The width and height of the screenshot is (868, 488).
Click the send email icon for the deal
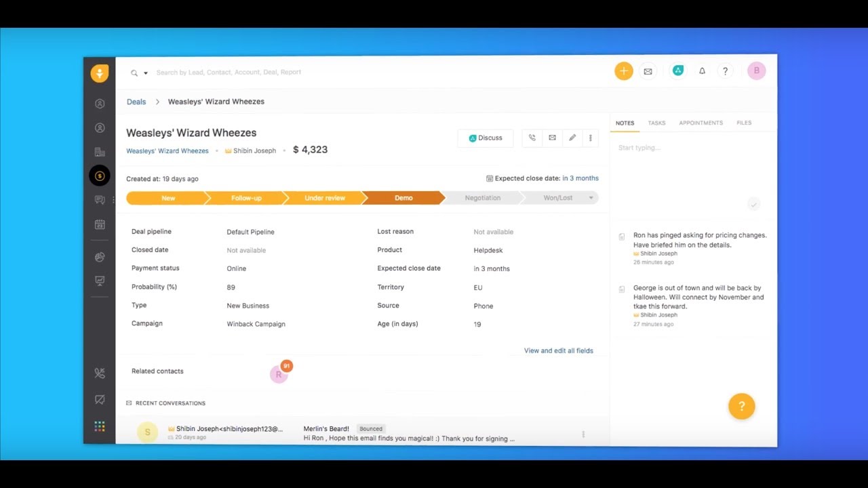tap(552, 138)
